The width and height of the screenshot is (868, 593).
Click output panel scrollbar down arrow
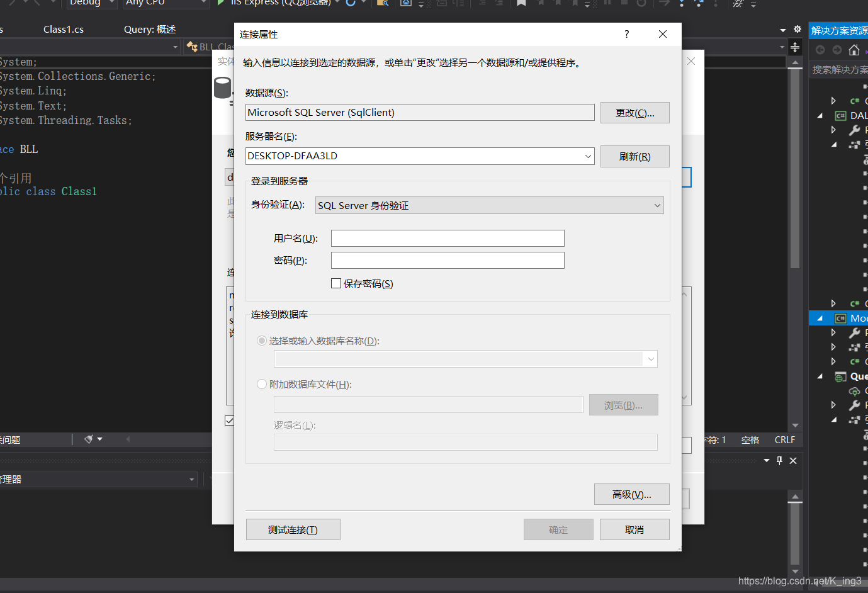coord(795,572)
